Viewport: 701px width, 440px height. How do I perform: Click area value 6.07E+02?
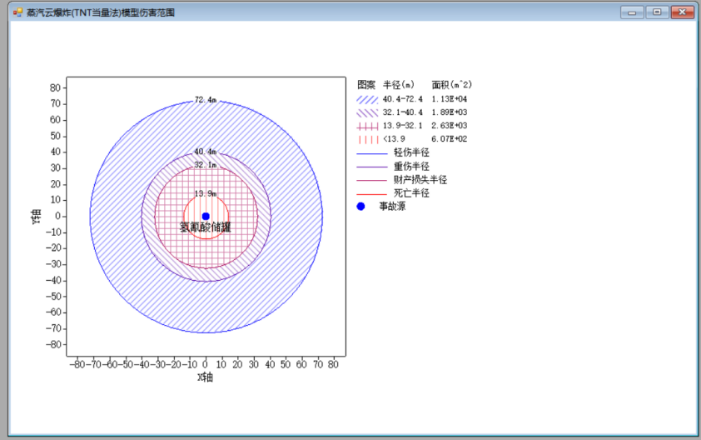click(x=449, y=139)
